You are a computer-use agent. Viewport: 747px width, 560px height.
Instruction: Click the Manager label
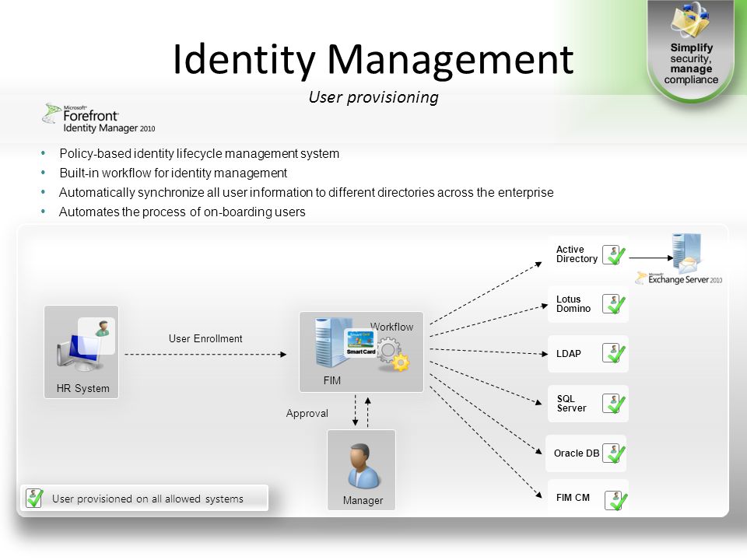363,500
